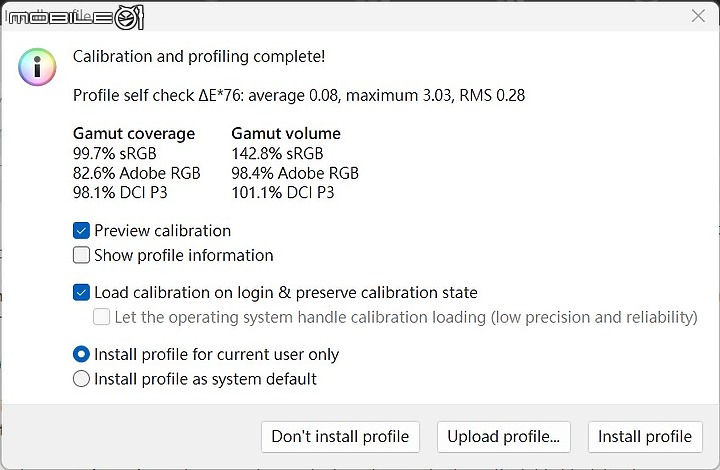This screenshot has width=720, height=470.
Task: Click the Gamut coverage heading
Action: click(134, 134)
